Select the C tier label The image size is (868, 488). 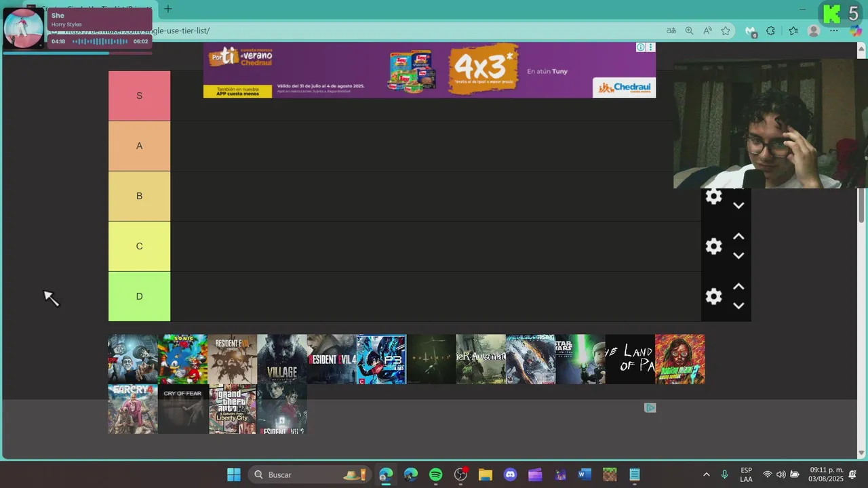(139, 246)
